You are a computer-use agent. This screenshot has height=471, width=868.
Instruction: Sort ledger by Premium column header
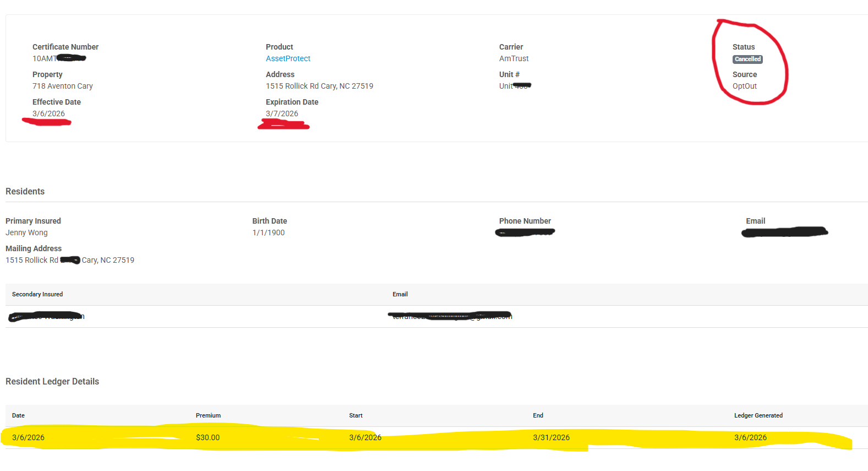click(x=208, y=415)
